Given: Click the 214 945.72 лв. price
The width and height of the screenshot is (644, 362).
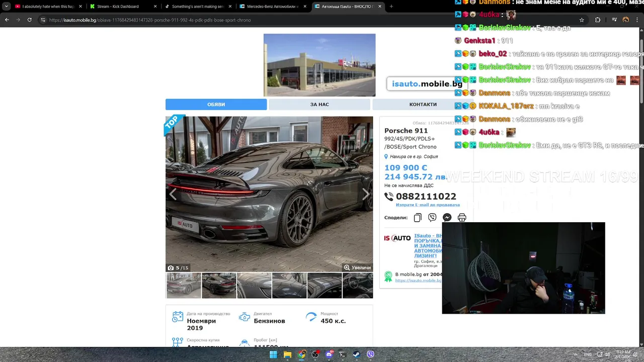Looking at the screenshot, I should tap(416, 177).
